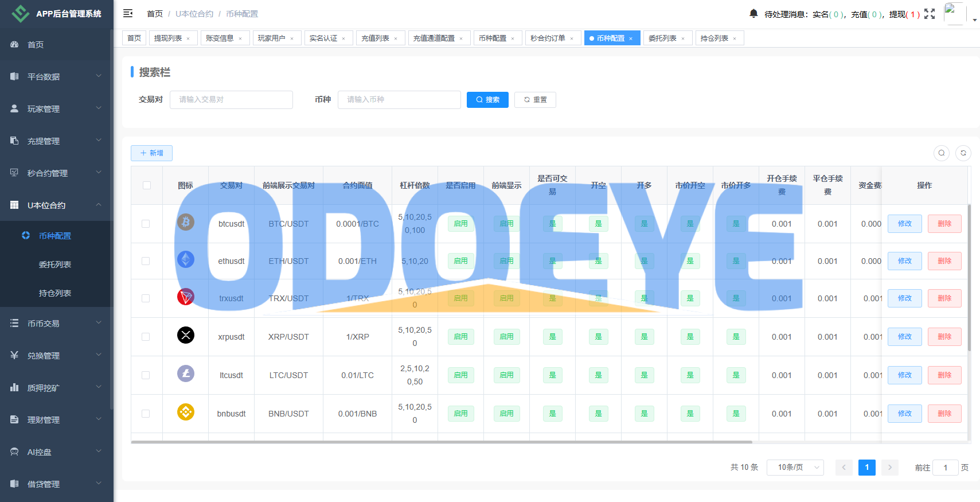Close the 玩家用户 tab
The image size is (980, 502).
coord(292,38)
